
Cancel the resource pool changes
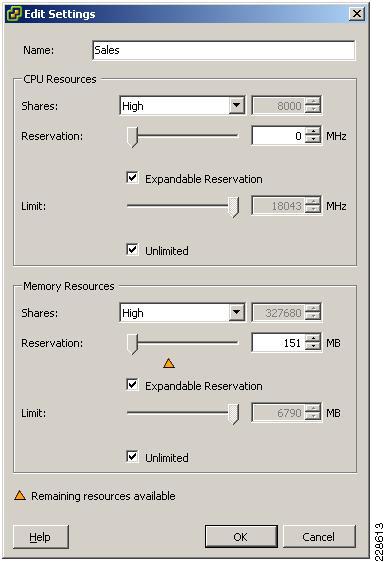pyautogui.click(x=319, y=537)
